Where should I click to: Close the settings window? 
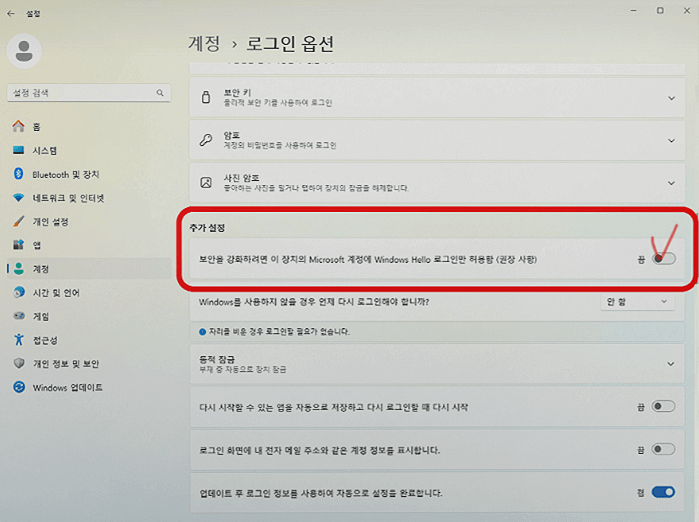coord(687,10)
